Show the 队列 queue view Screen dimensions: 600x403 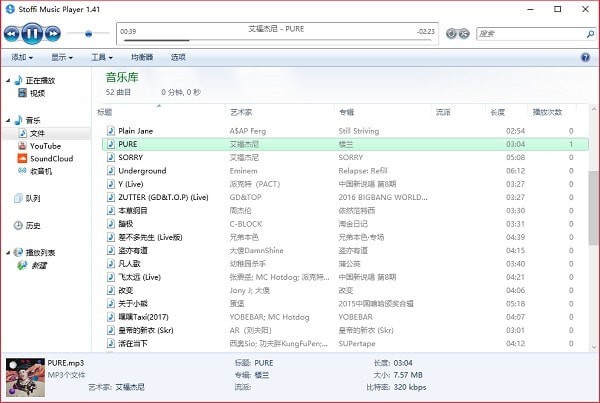pos(32,198)
